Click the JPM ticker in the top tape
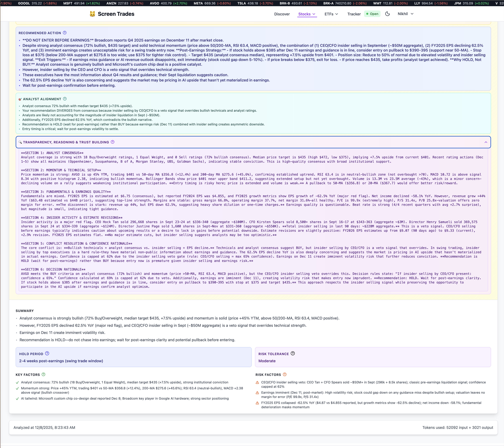504x448 pixels. (471, 3)
